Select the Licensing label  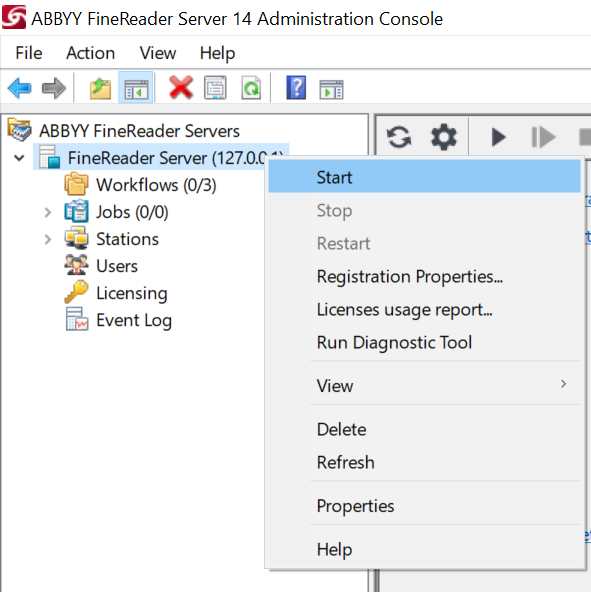(132, 294)
